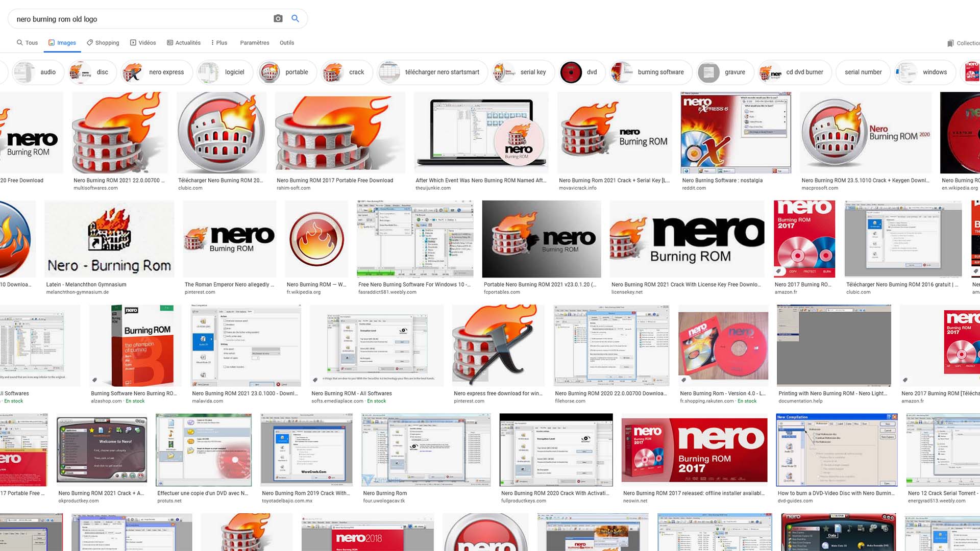
Task: Select the burning software chip
Action: 651,72
